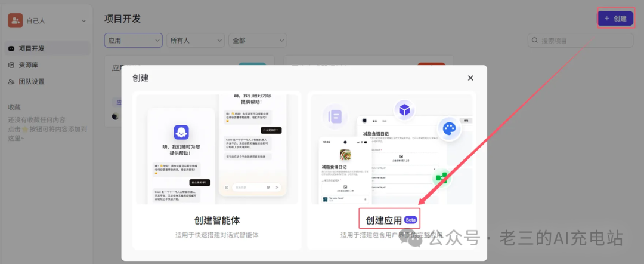Click the green workflow icon in app preview
This screenshot has width=644, height=264.
(x=441, y=177)
